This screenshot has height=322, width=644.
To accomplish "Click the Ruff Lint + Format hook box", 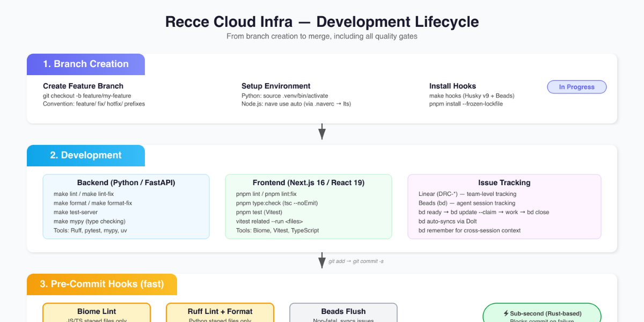I will [220, 313].
